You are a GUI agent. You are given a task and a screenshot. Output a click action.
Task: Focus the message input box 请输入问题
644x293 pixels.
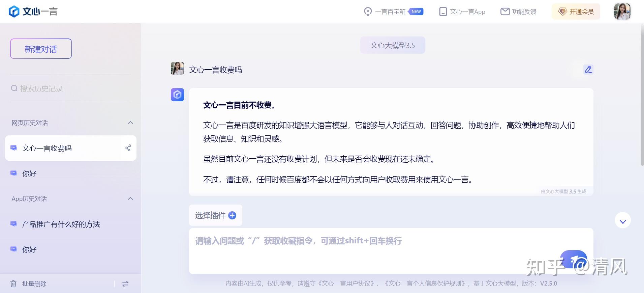391,251
